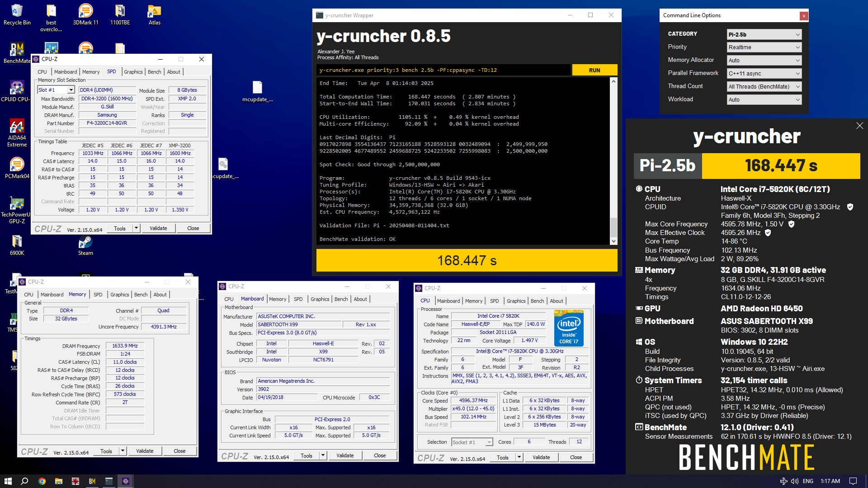Image resolution: width=868 pixels, height=488 pixels.
Task: Switch to Memory tab in SPD CPU-Z window
Action: (91, 72)
